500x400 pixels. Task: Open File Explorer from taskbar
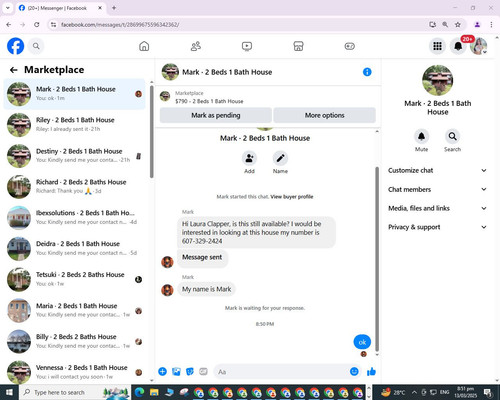[154, 392]
